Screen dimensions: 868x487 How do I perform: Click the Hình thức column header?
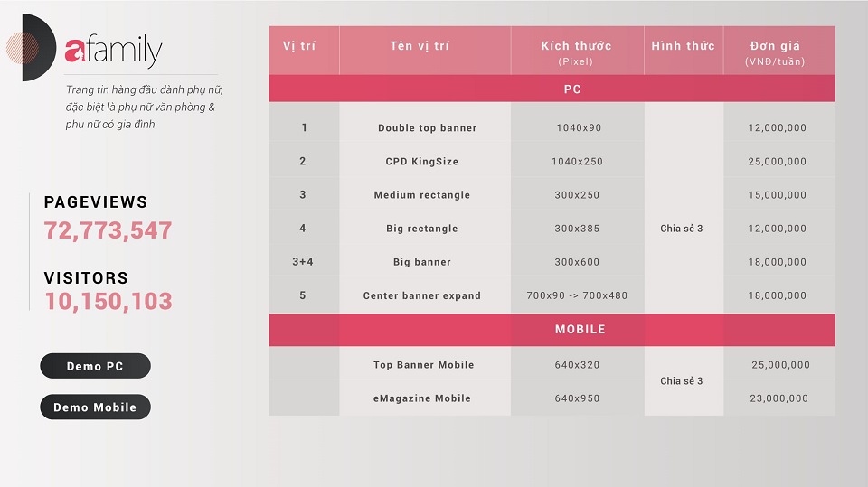(683, 46)
